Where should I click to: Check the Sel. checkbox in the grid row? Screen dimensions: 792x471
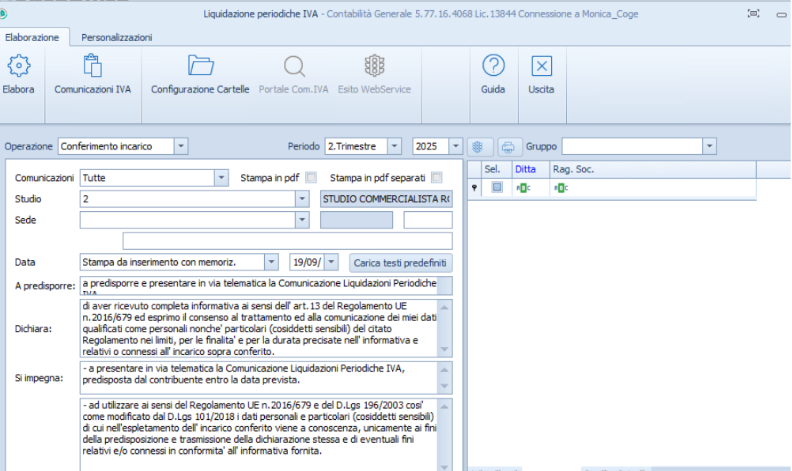pyautogui.click(x=497, y=188)
